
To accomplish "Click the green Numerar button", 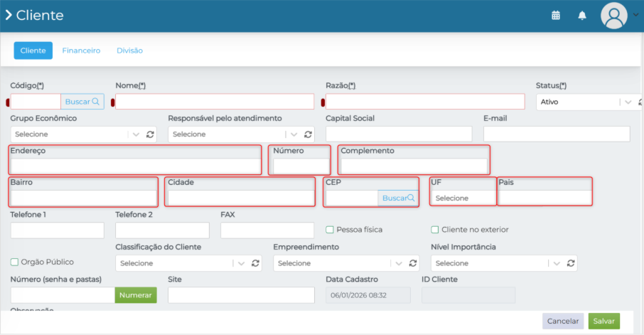I will tap(136, 295).
